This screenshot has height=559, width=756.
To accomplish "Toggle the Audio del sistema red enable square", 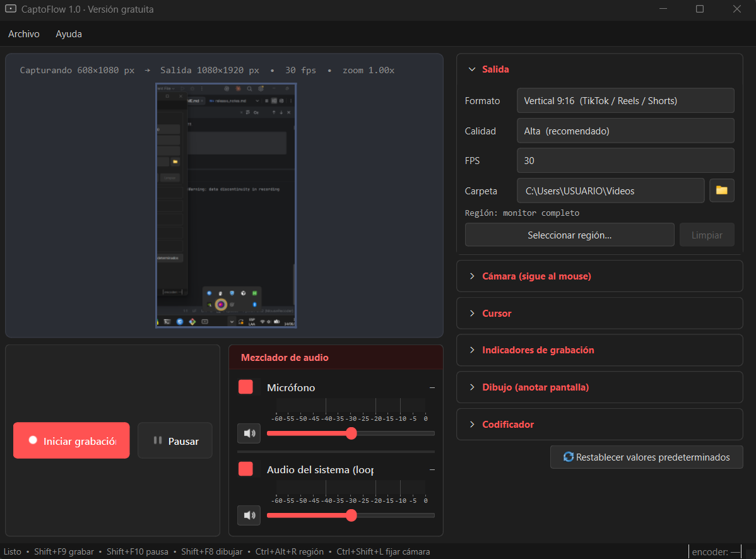I will coord(245,469).
